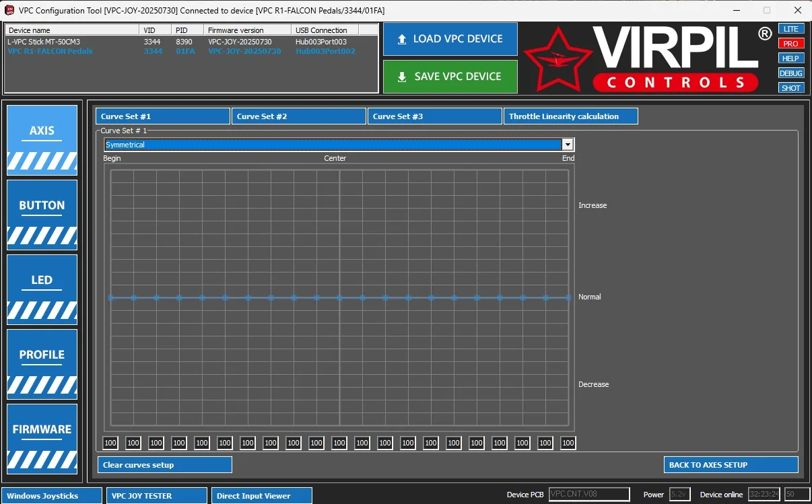The image size is (812, 504).
Task: Click the VID column header
Action: (156, 30)
